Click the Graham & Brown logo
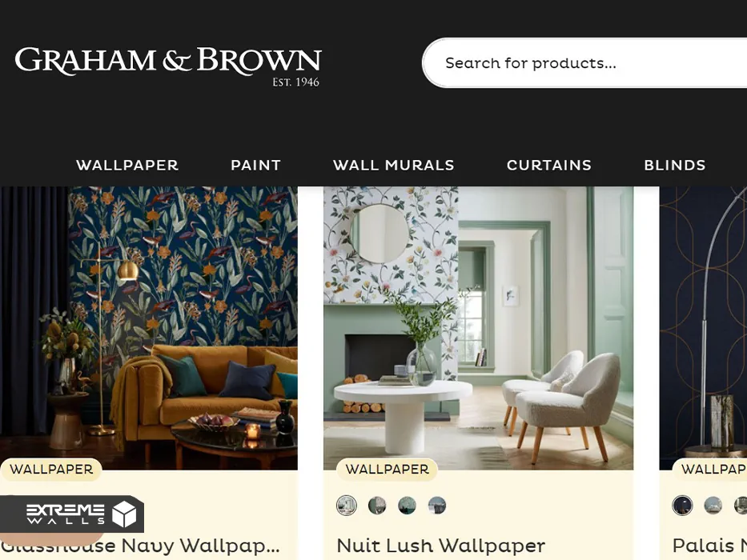 168,66
